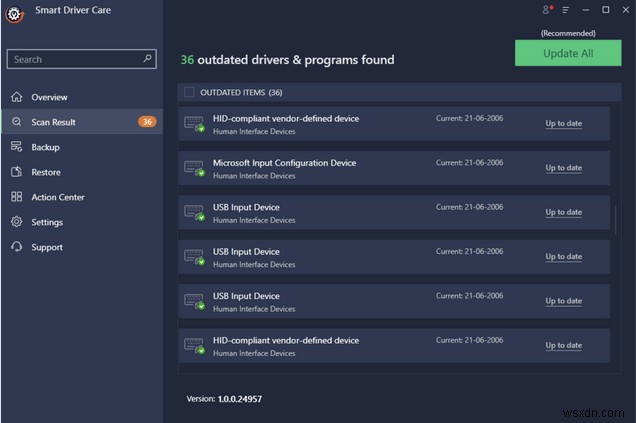This screenshot has height=423, width=636.
Task: Toggle the OUTDATED ITEMS select-all checkbox
Action: (x=189, y=92)
